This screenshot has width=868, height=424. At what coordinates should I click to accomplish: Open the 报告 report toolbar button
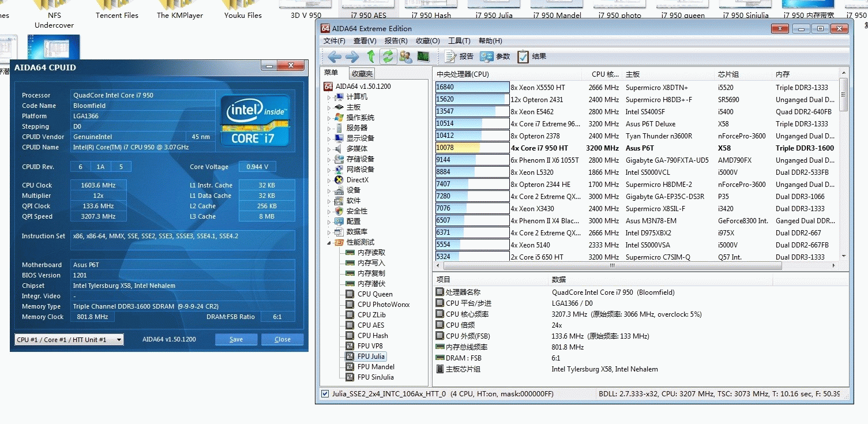pos(459,57)
